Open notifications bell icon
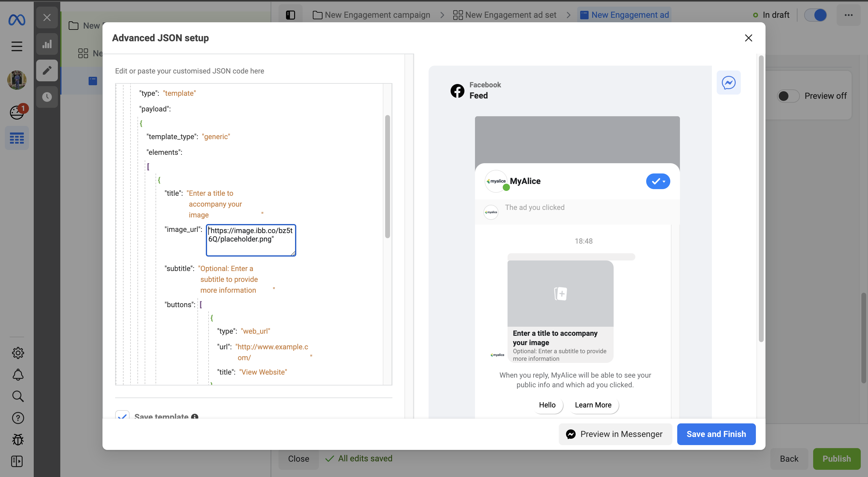 (x=18, y=375)
